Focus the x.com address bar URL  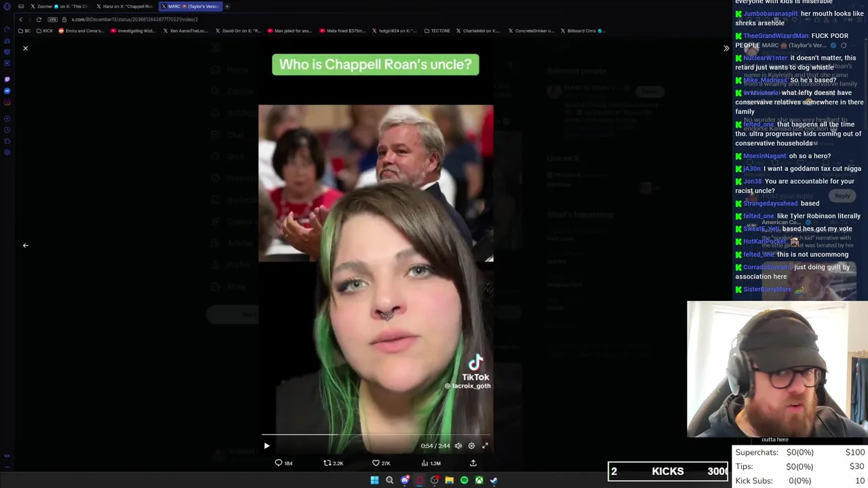click(x=135, y=19)
